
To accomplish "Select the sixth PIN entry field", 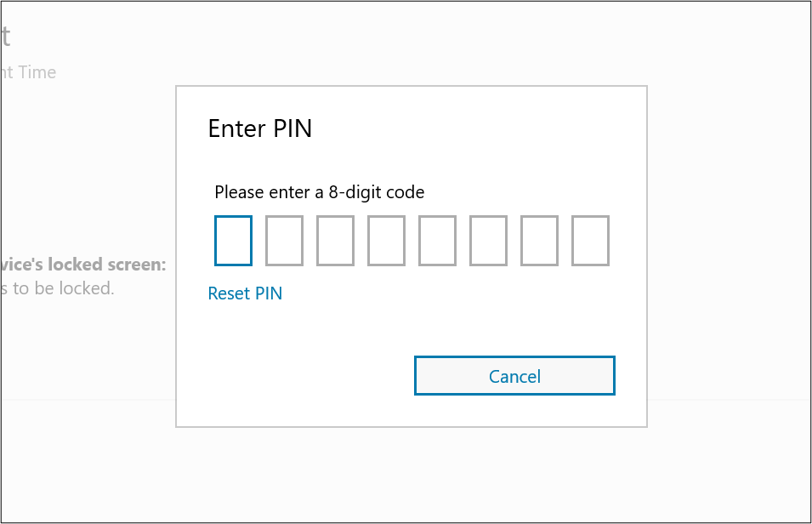I will 488,241.
